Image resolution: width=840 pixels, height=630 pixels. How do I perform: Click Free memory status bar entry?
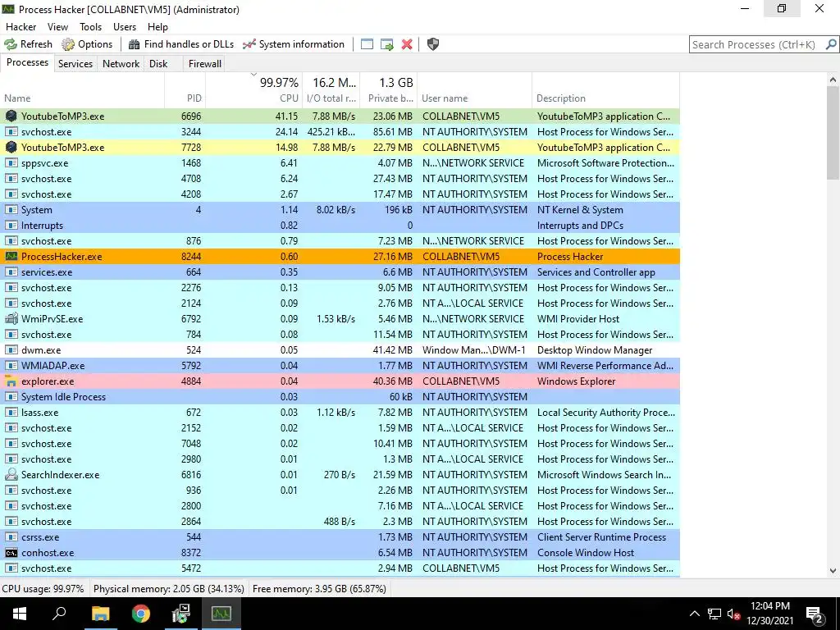pos(319,589)
